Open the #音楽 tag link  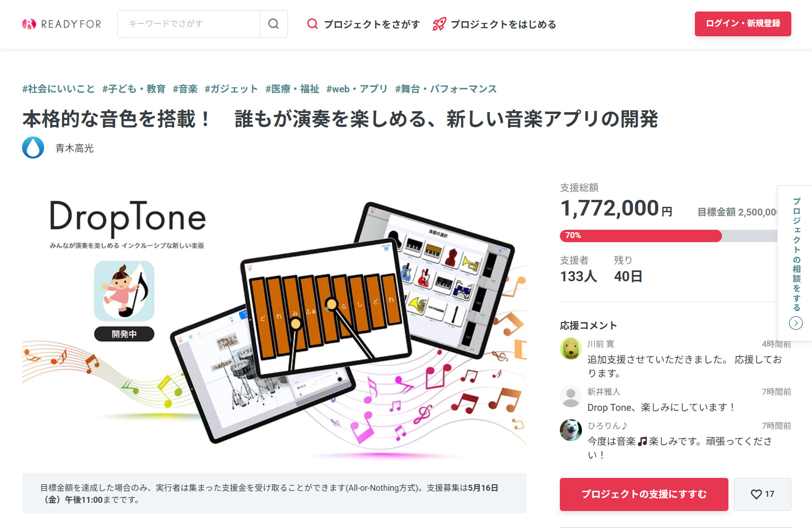pos(185,89)
